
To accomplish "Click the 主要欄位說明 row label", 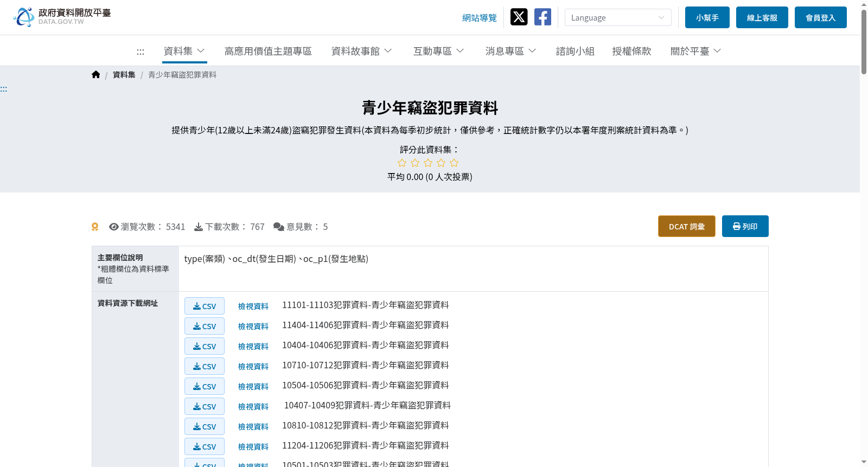I will click(120, 258).
